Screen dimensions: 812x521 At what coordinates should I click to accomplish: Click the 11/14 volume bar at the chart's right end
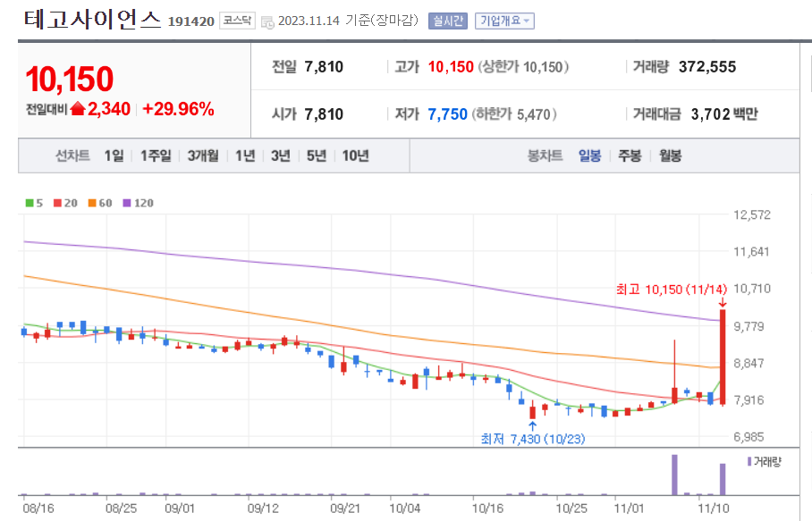723,480
